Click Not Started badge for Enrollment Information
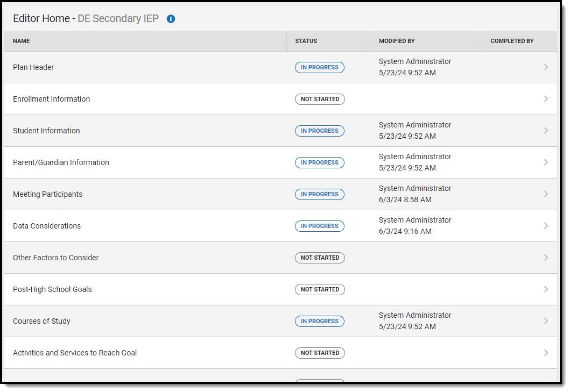Screen dimensions: 570x392 [x=320, y=99]
